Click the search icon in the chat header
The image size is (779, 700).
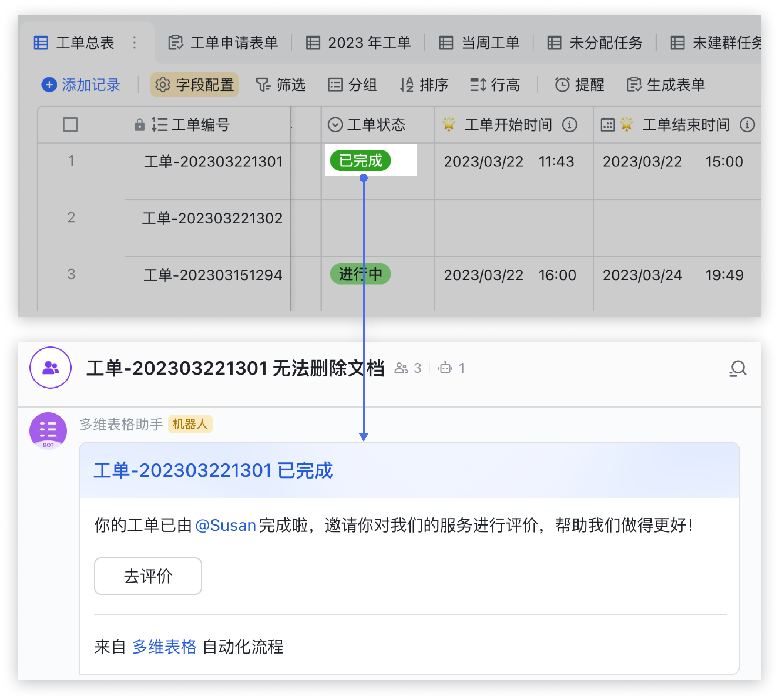coord(738,368)
